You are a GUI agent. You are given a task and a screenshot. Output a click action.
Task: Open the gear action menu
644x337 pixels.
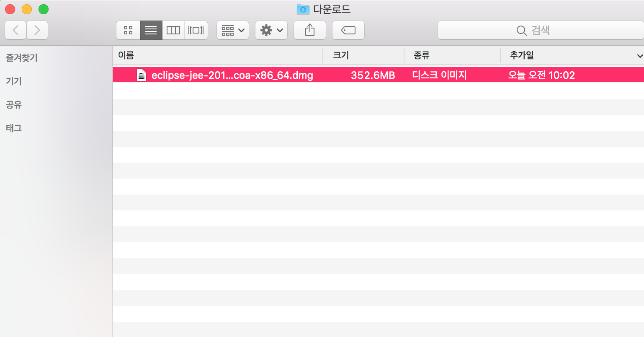point(271,30)
